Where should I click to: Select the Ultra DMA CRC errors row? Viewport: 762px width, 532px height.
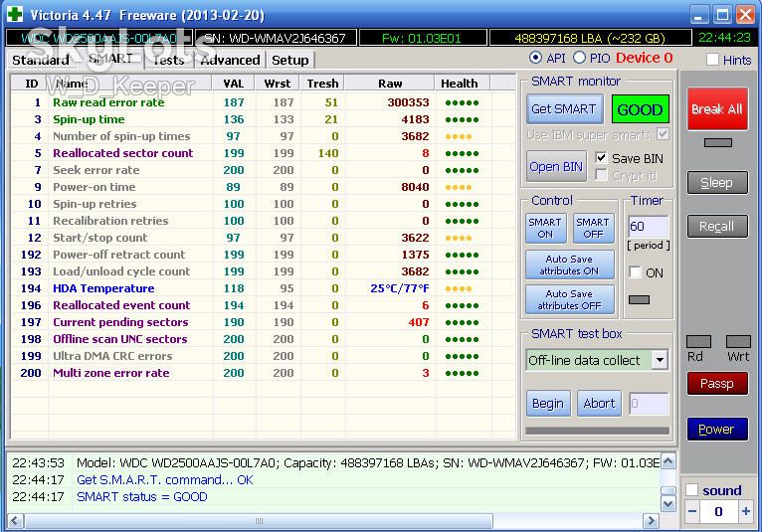click(x=263, y=356)
